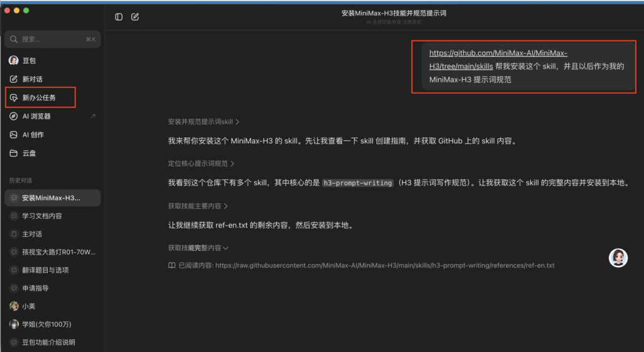Open the 小美 character chat
The width and height of the screenshot is (644, 352).
tap(53, 306)
